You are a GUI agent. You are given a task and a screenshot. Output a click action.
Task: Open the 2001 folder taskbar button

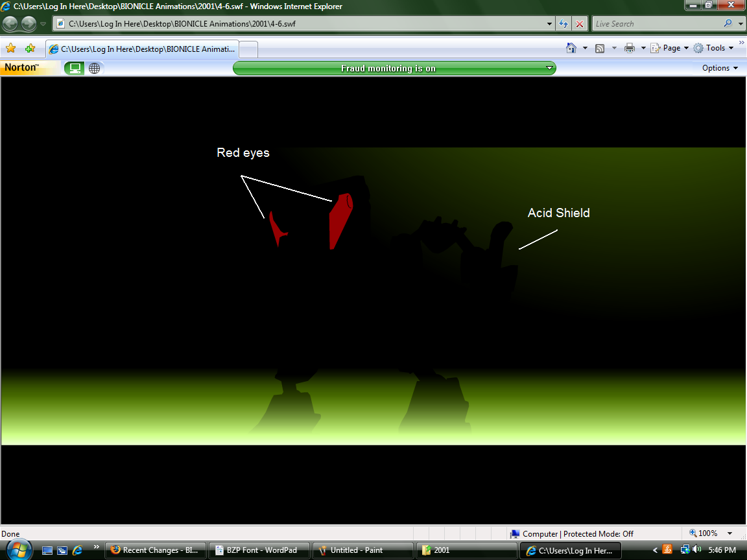(x=466, y=550)
